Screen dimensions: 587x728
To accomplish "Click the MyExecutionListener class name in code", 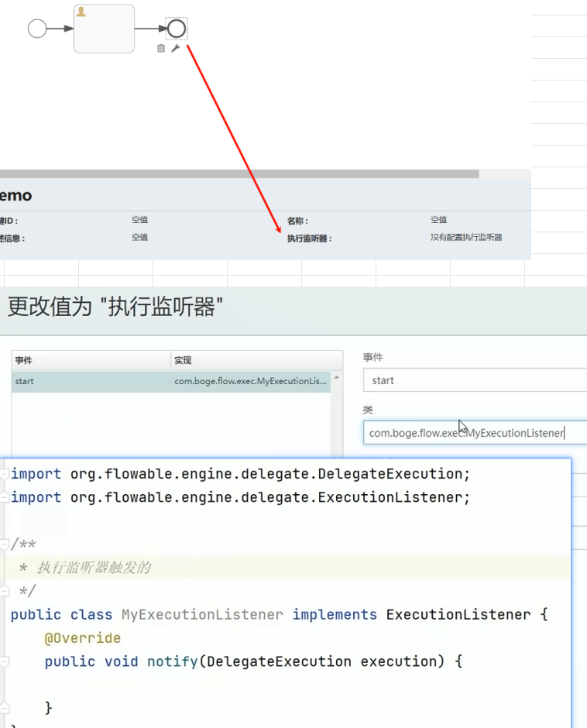I will 202,615.
